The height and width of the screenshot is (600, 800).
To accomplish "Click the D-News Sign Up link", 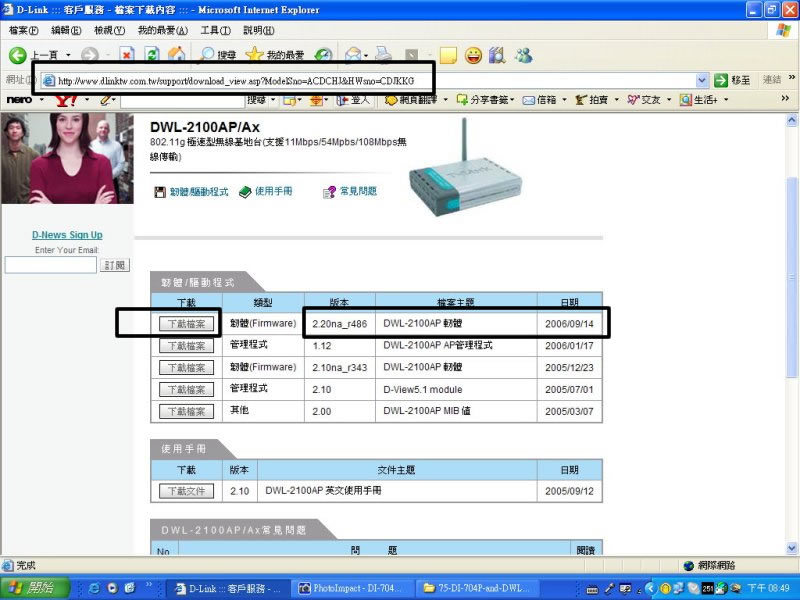I will pos(67,235).
